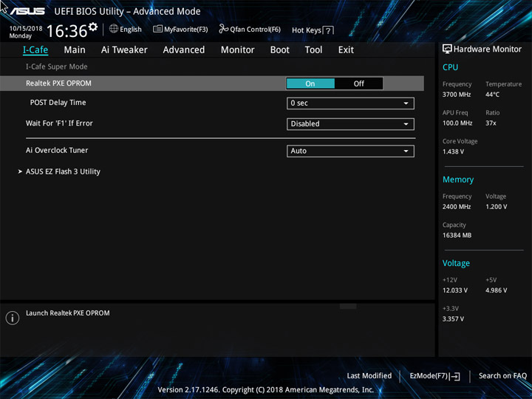Select ASUS EZ Flash 3 Utility label
Screen dimensions: 532x399
pyautogui.click(x=63, y=171)
